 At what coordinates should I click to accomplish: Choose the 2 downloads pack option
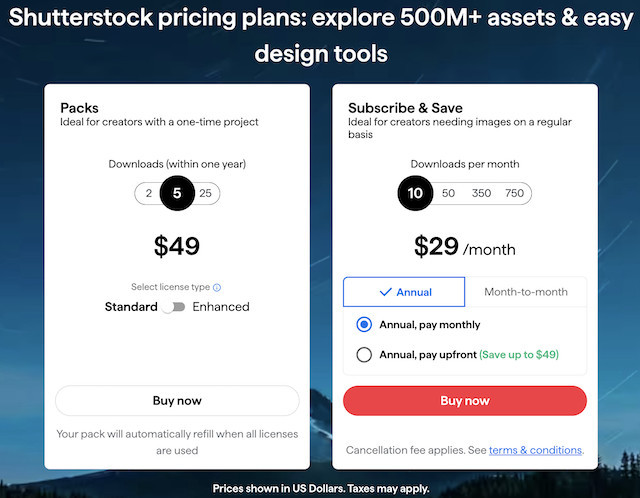[148, 194]
